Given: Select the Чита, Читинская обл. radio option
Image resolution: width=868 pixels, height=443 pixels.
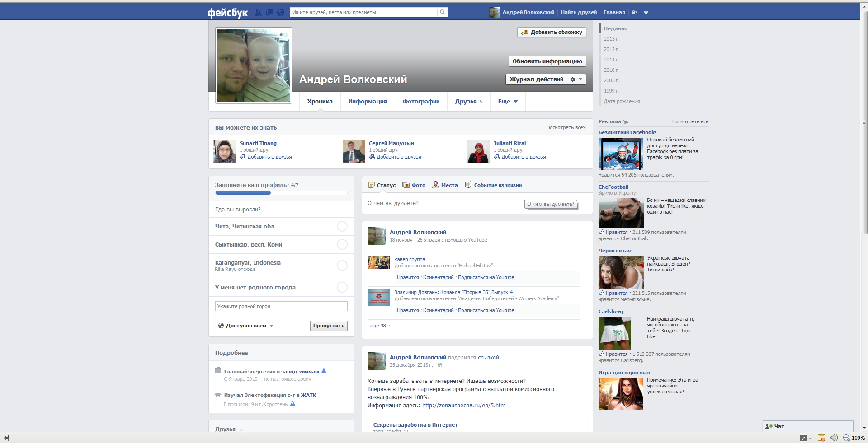Looking at the screenshot, I should [342, 226].
